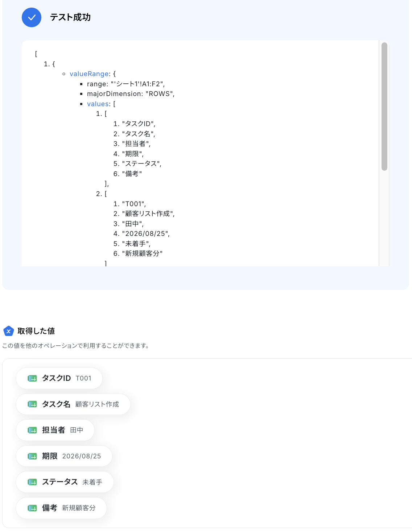Click the green icon beside ステータス
The image size is (412, 532).
point(32,482)
